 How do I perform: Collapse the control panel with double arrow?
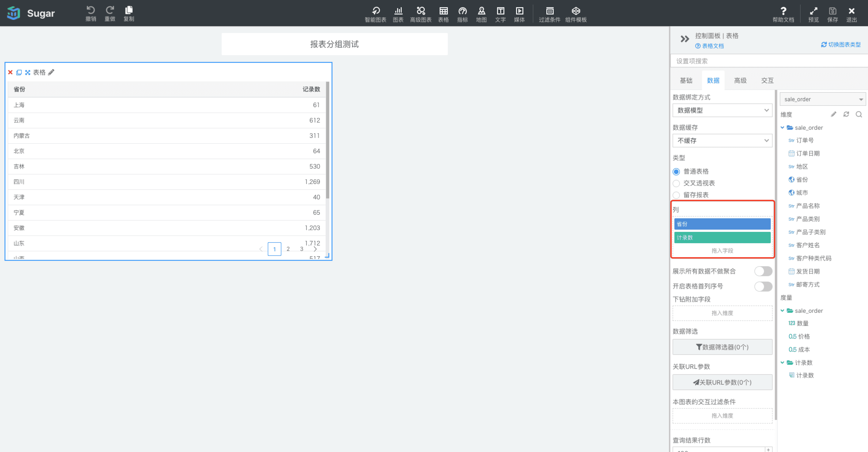point(684,39)
